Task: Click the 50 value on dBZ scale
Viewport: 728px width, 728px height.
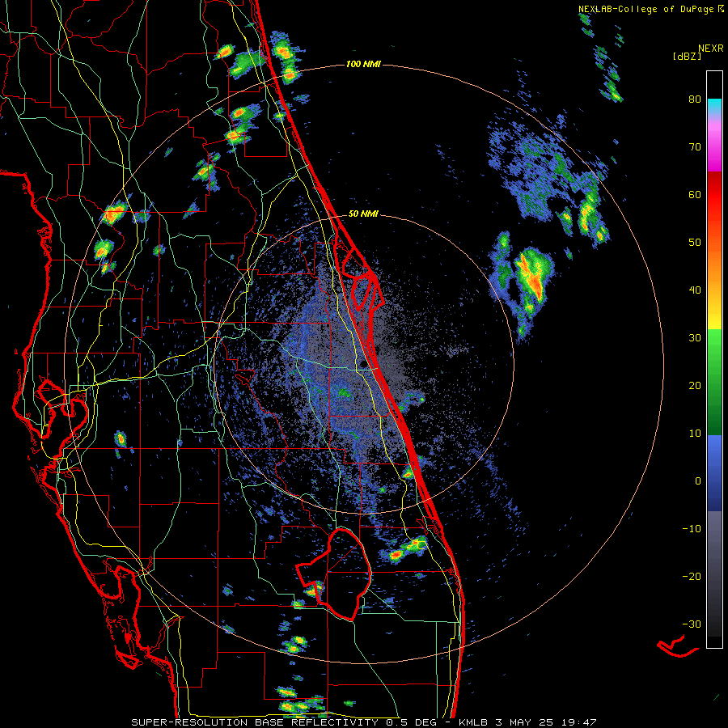Action: [695, 243]
